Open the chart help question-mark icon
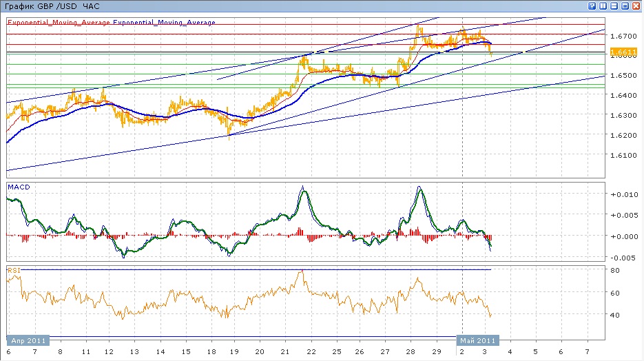 (x=592, y=6)
